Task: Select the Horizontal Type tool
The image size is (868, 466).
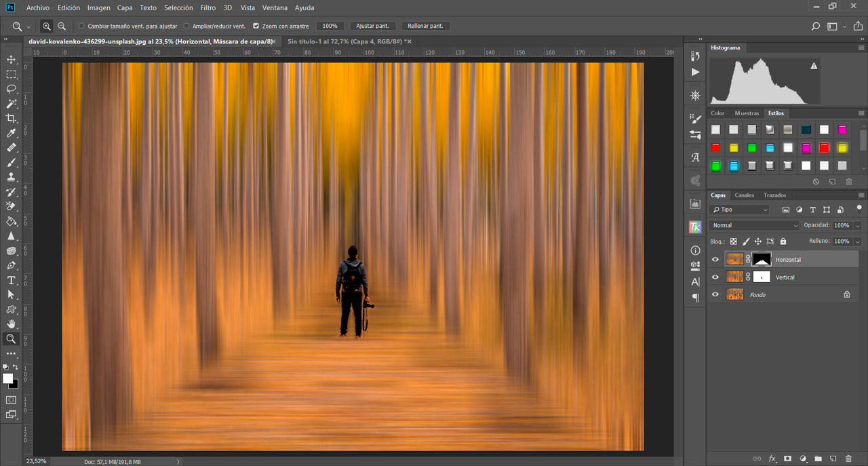Action: [x=11, y=280]
